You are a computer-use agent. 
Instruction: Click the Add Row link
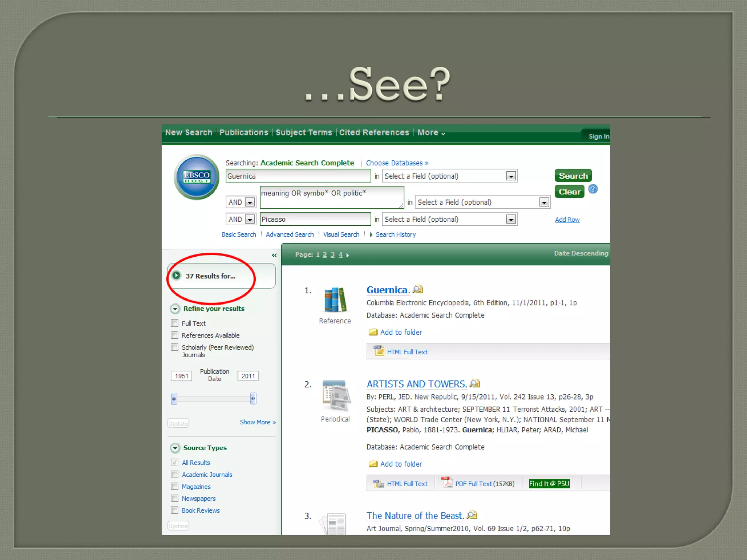pyautogui.click(x=567, y=220)
